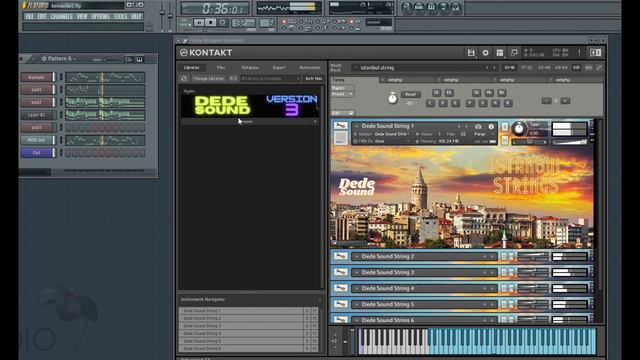Open the Pattern 6 selector

pyautogui.click(x=59, y=59)
